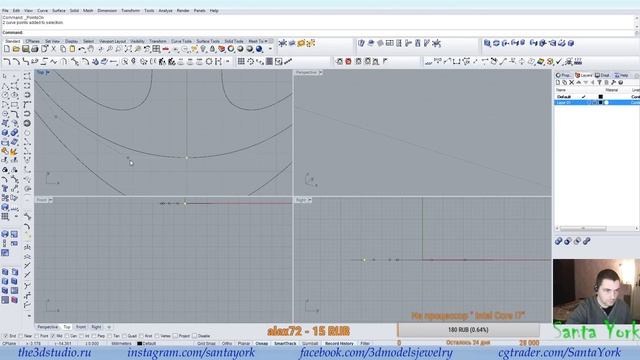Click the padlock Lock objects icon
The image size is (640, 360).
(212, 49)
